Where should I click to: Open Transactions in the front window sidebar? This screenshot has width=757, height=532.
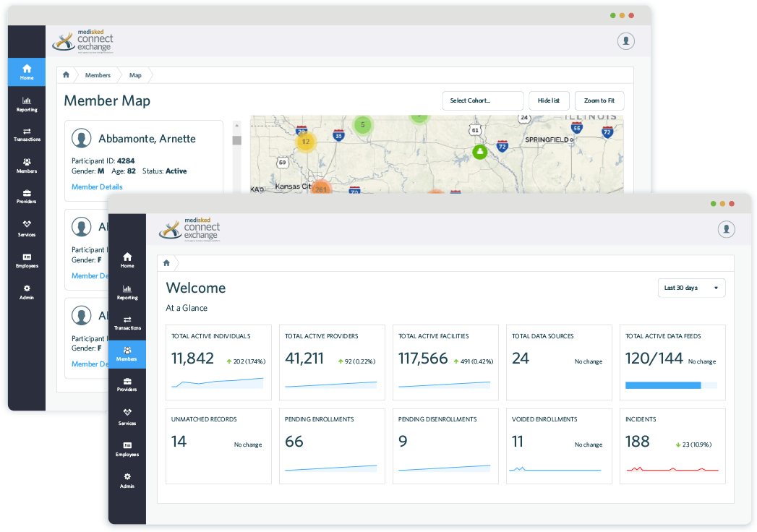pyautogui.click(x=127, y=322)
